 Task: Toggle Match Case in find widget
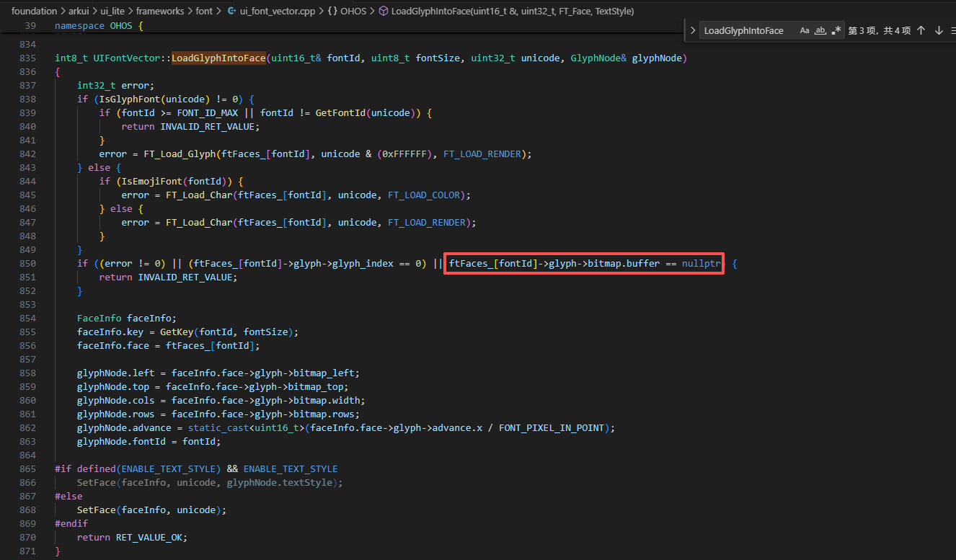coord(805,30)
